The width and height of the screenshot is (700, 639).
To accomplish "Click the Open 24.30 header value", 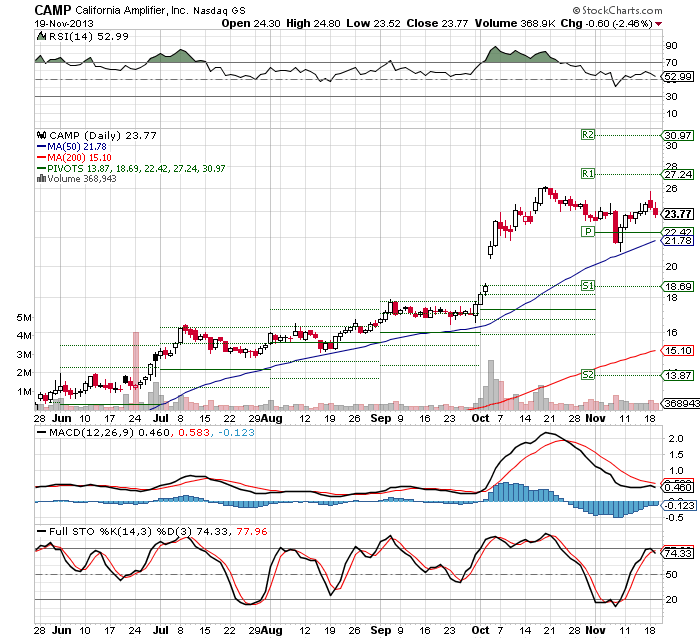I will [251, 23].
